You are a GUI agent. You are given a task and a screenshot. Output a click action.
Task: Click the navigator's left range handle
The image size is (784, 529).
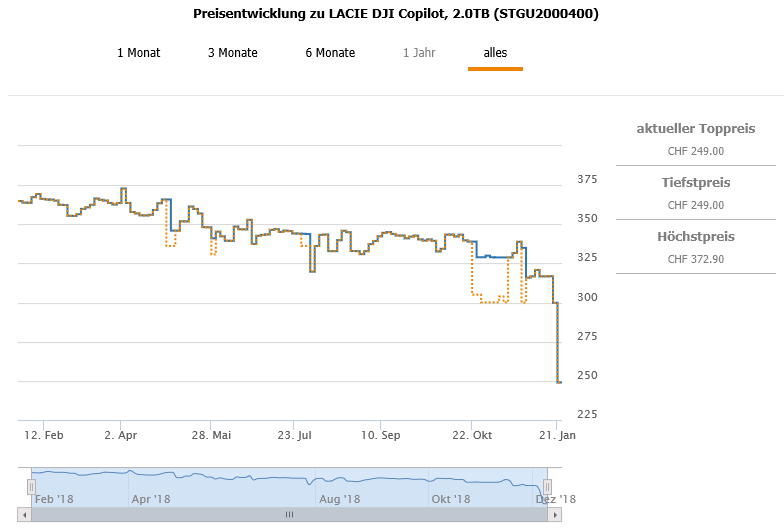click(31, 486)
